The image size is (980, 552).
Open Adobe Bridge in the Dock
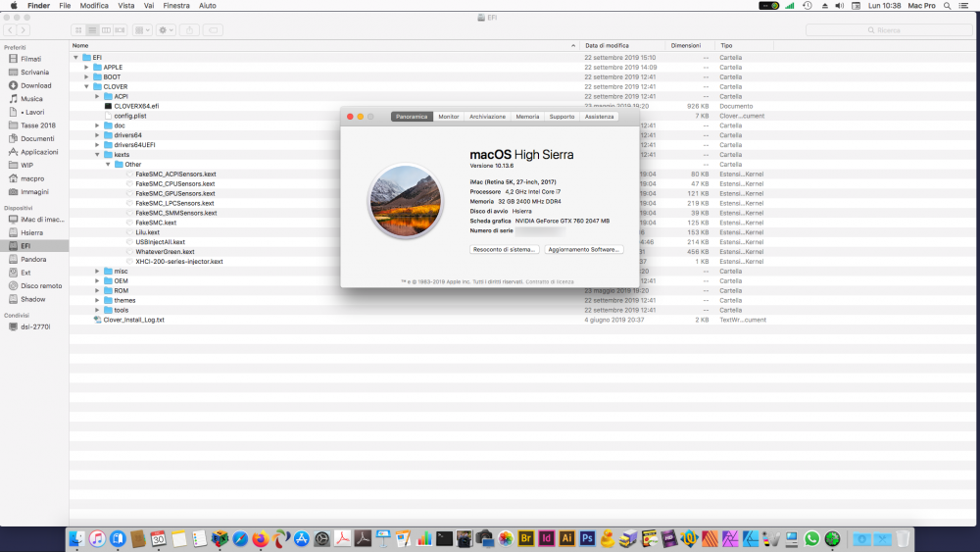(x=525, y=538)
